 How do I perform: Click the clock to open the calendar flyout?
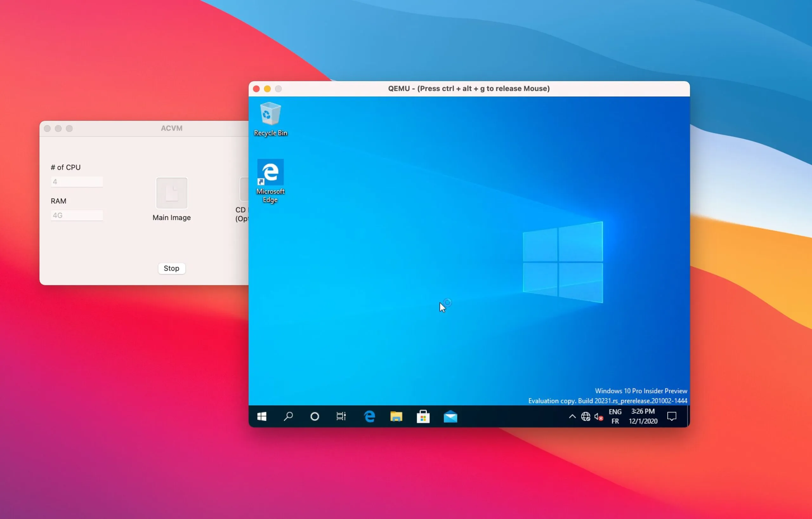pos(642,416)
